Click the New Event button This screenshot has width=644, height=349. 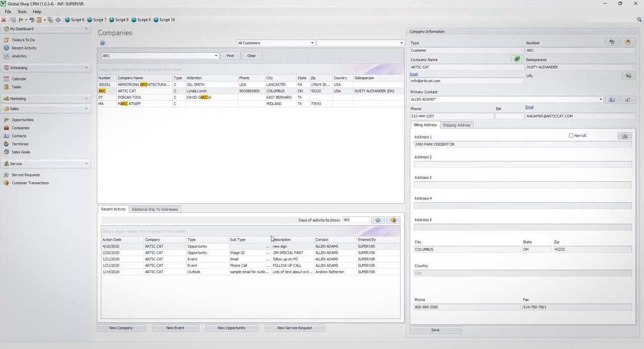[175, 328]
